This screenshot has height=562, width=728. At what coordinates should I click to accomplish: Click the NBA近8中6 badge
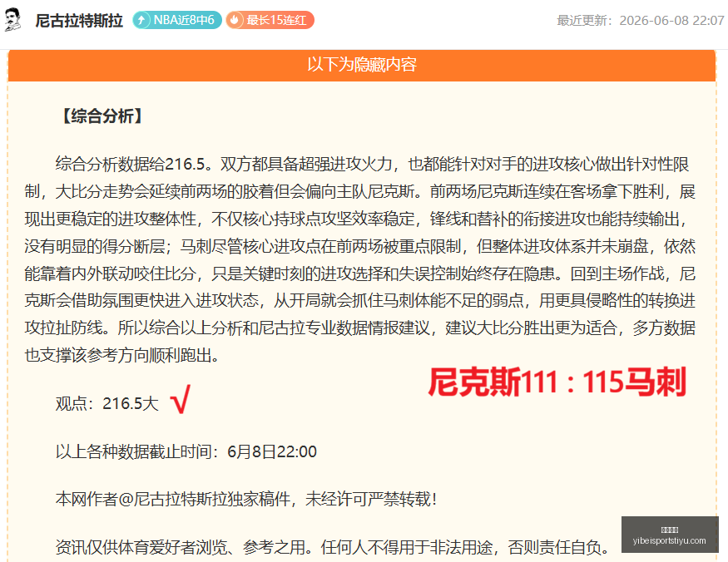[x=177, y=20]
